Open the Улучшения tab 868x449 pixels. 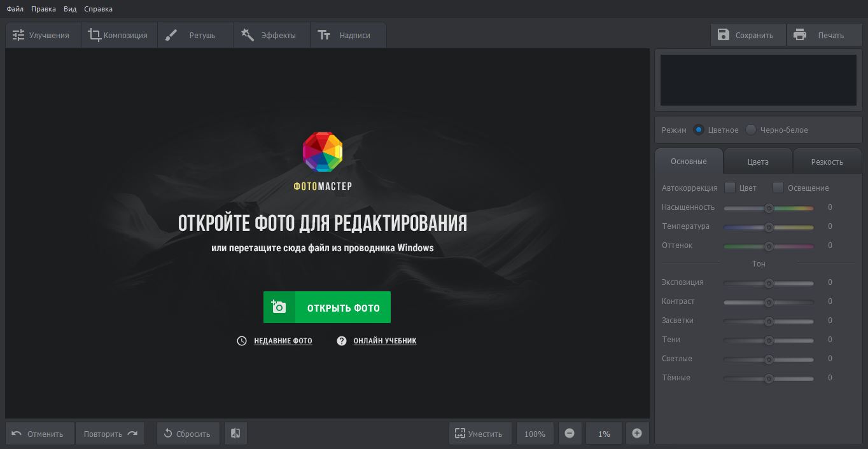pyautogui.click(x=43, y=36)
